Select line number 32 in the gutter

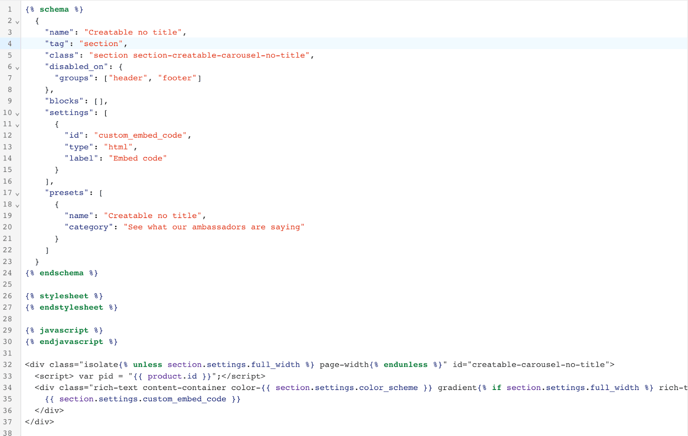pos(7,365)
